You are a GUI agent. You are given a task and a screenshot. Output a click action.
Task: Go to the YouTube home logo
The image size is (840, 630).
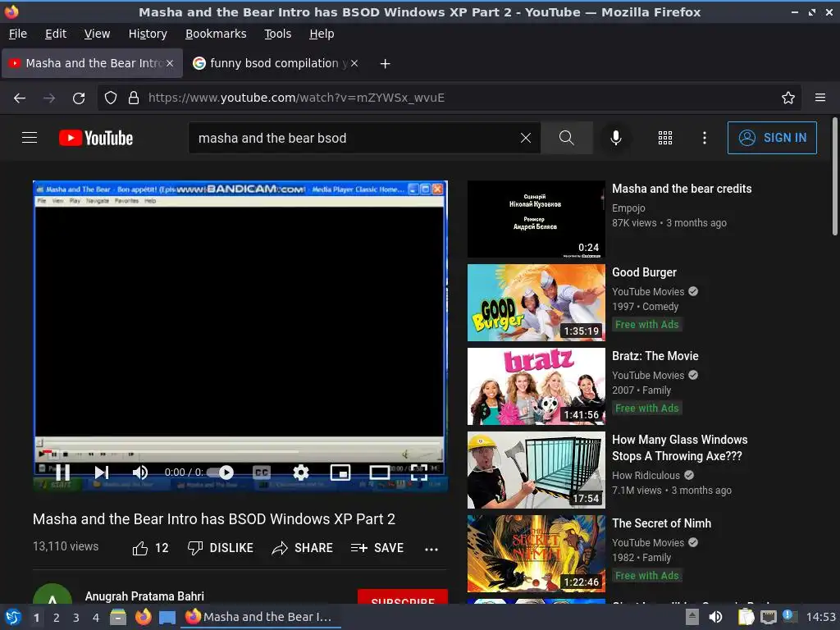point(96,138)
